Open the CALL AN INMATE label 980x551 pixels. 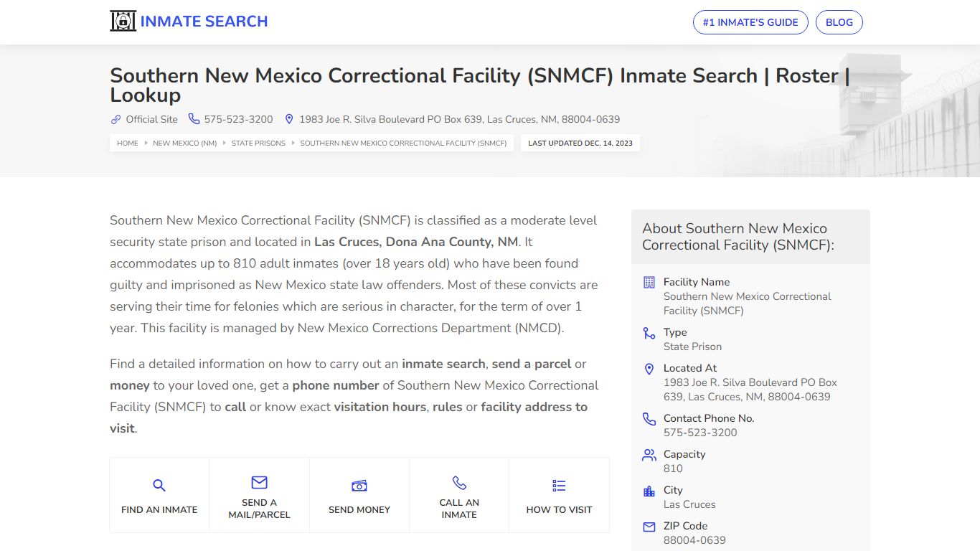pos(459,509)
